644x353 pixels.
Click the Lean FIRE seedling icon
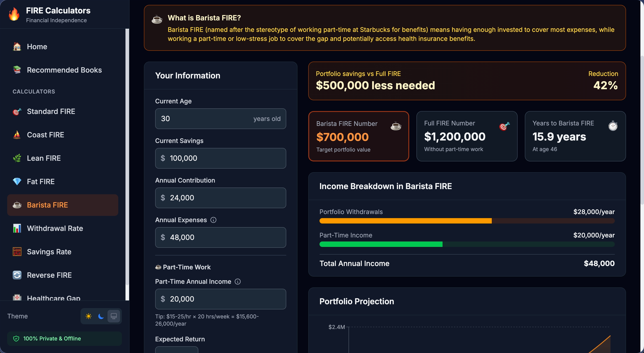tap(17, 158)
